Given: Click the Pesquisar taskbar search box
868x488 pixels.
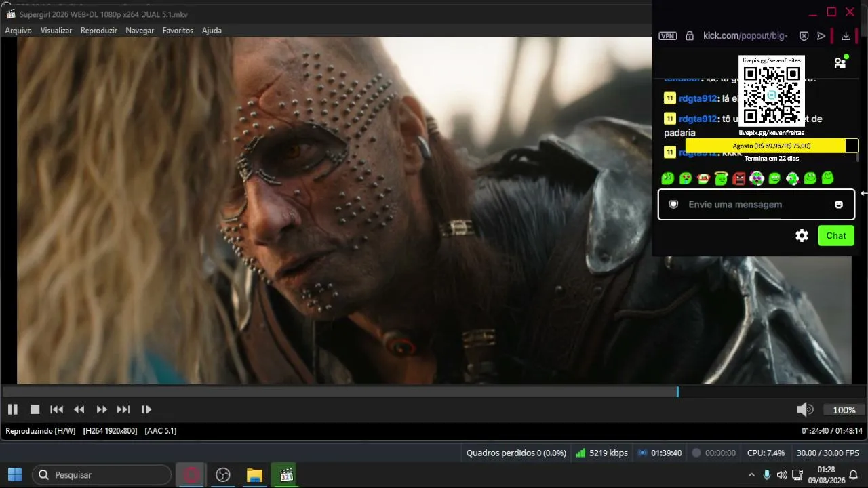Looking at the screenshot, I should tap(101, 475).
